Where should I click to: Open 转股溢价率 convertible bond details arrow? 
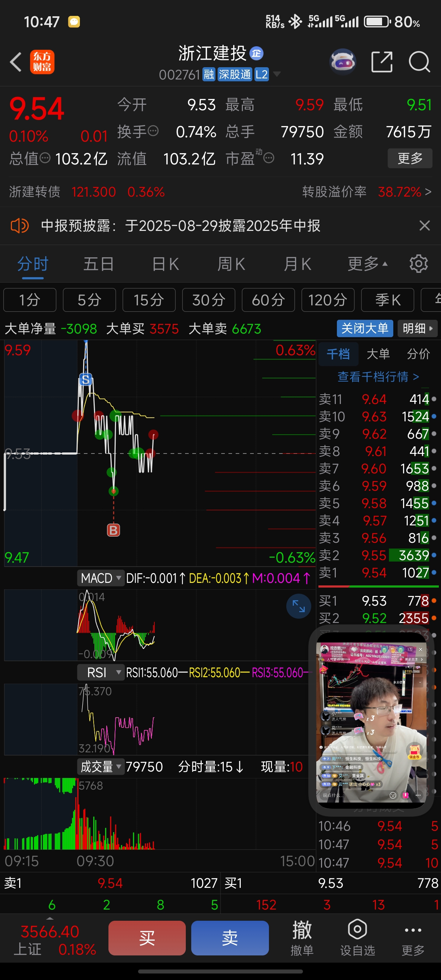[x=428, y=192]
